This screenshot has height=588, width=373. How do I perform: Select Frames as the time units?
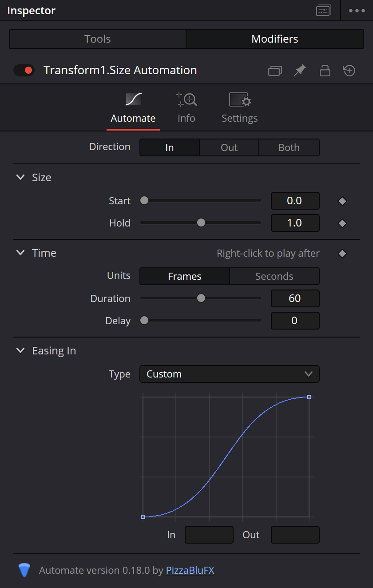click(x=185, y=276)
